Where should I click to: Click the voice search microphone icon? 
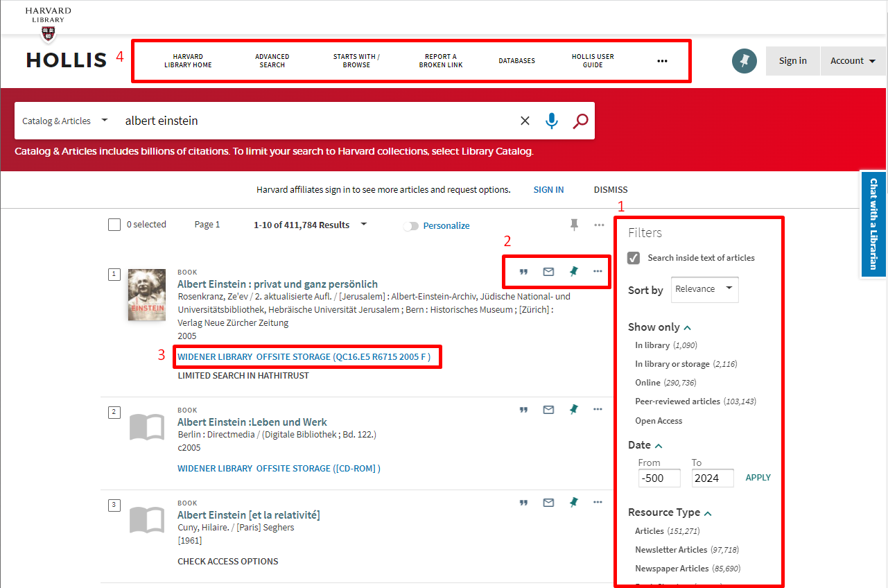click(552, 121)
